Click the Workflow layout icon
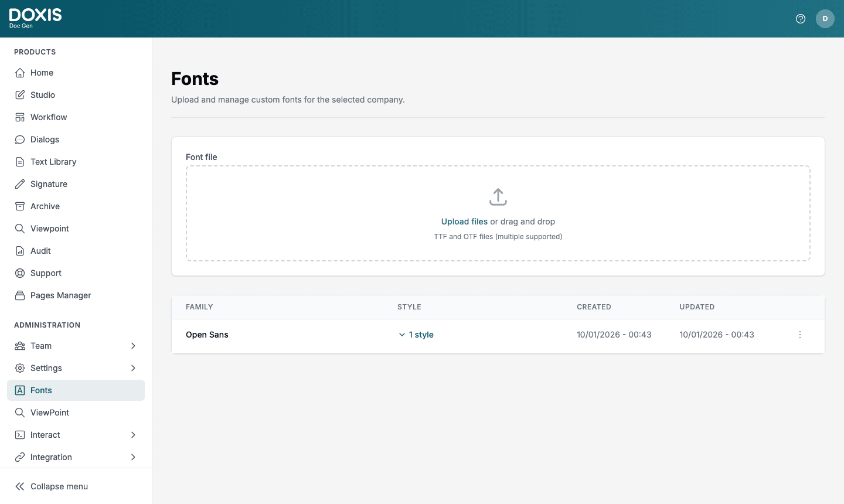The image size is (844, 504). click(x=20, y=117)
